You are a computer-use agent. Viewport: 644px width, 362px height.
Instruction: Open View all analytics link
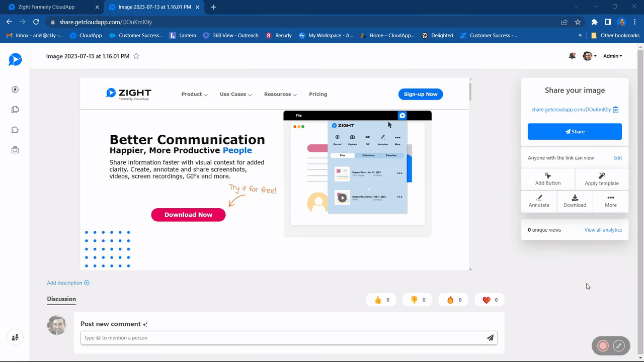click(x=603, y=230)
